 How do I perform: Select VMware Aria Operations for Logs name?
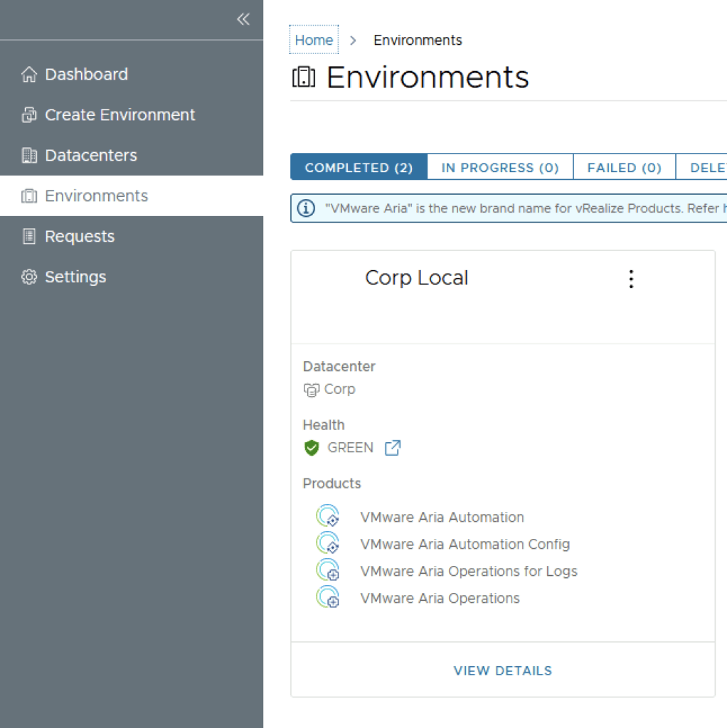pos(469,571)
